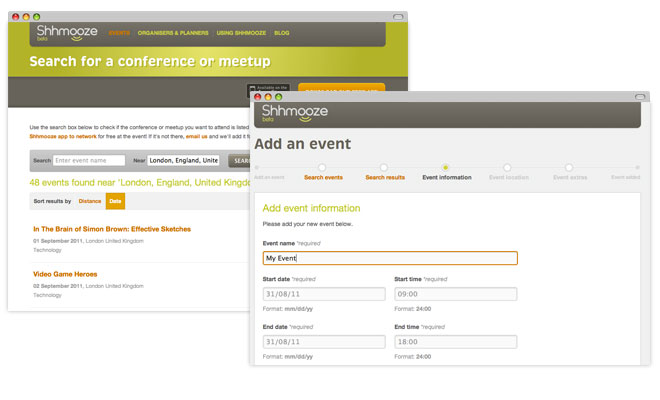This screenshot has width=660, height=400.
Task: Click the toolbar pill button of Add event window
Action: (640, 97)
